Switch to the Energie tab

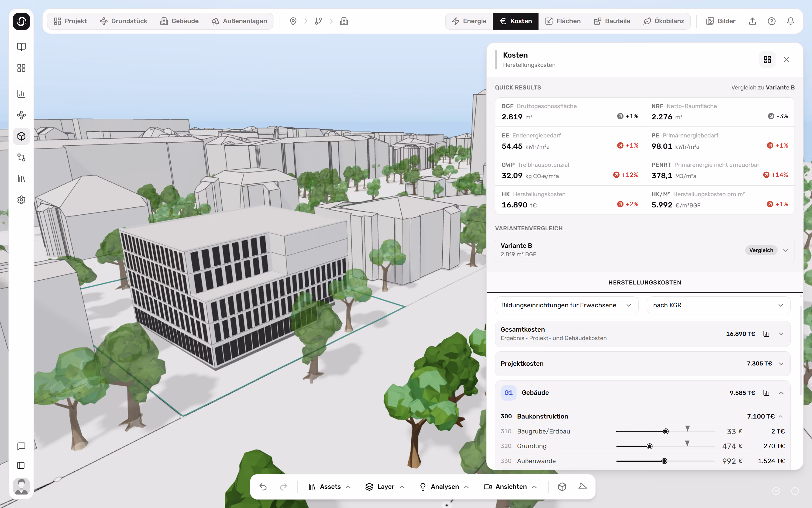coord(469,21)
